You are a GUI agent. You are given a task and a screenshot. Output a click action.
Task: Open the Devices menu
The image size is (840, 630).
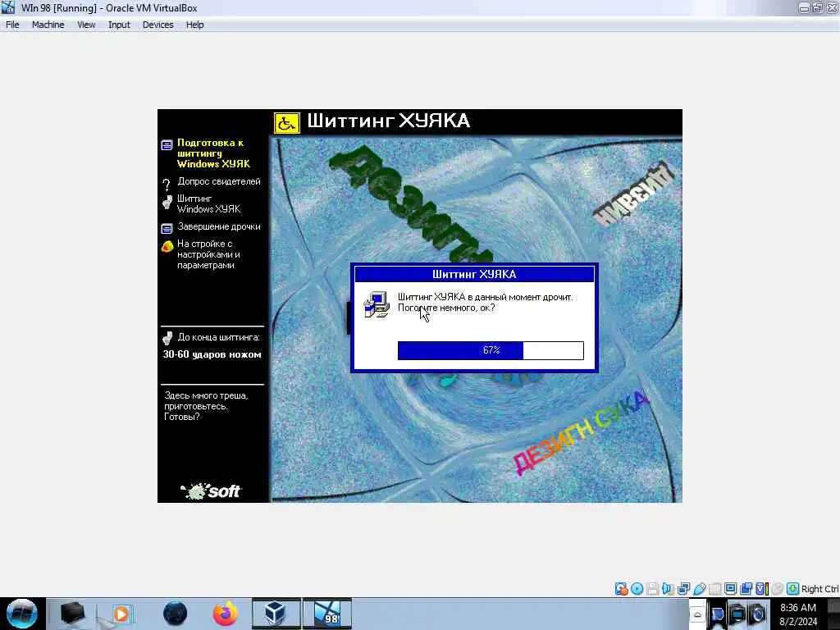[158, 25]
